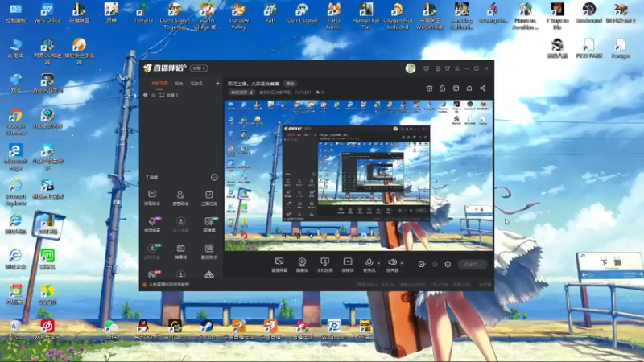
Task: Click the plus icon to add a scene
Action: [217, 84]
